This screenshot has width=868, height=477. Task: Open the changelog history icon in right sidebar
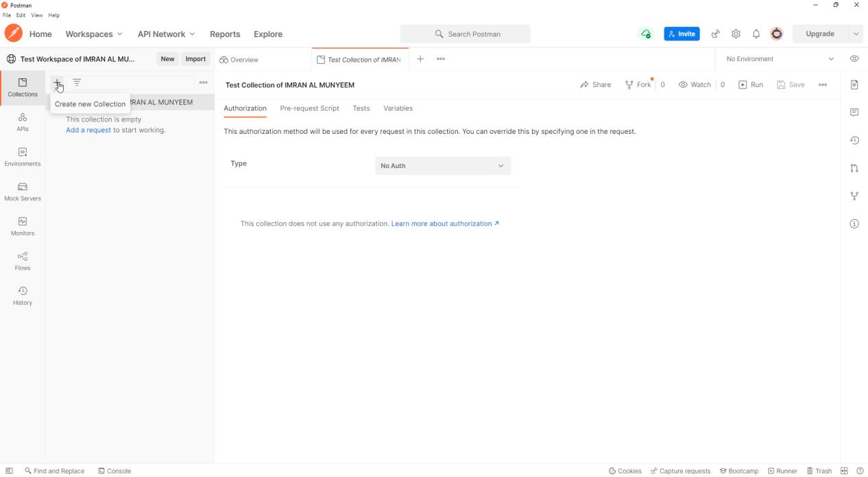click(854, 141)
